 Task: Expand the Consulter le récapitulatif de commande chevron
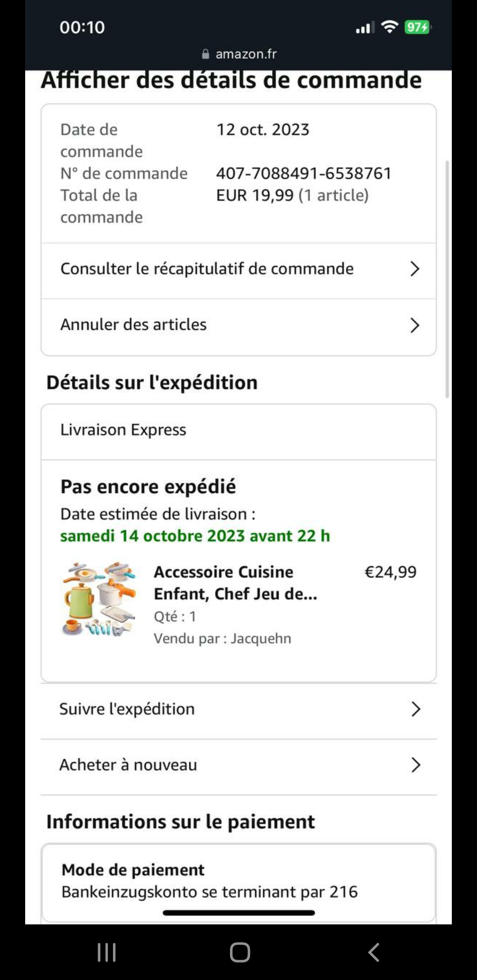pyautogui.click(x=414, y=268)
